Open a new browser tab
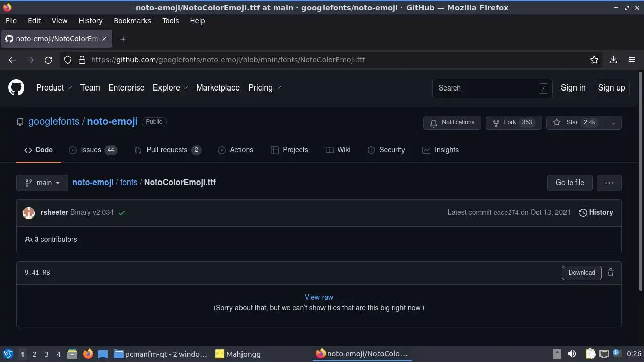The height and width of the screenshot is (362, 644). [123, 39]
